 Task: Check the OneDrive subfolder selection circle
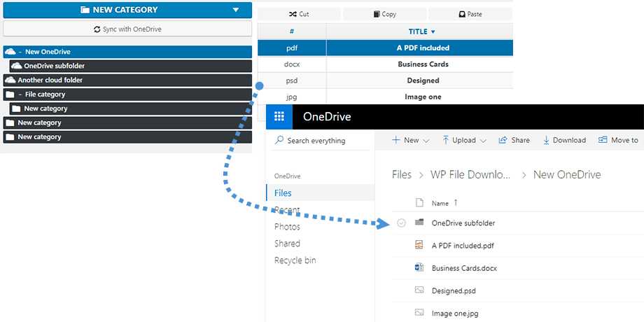(401, 223)
